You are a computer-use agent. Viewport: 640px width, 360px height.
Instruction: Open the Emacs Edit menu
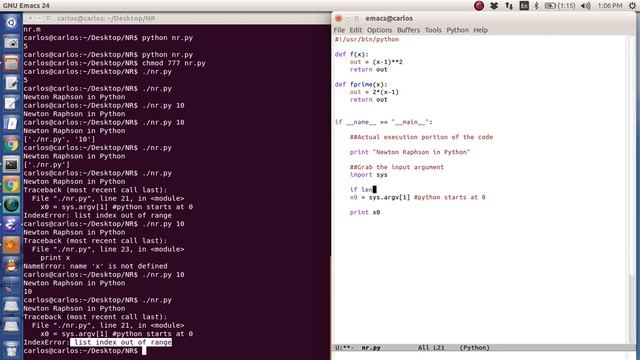pos(356,30)
